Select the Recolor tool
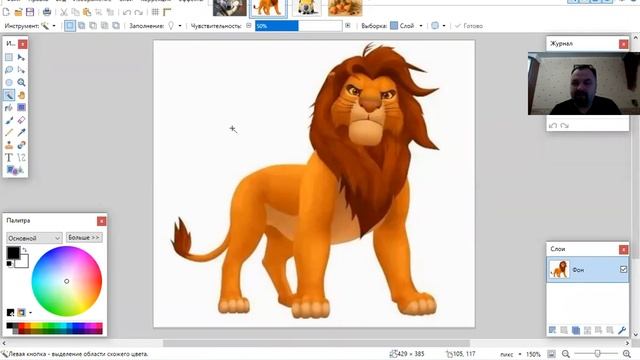The height and width of the screenshot is (360, 640). (21, 145)
